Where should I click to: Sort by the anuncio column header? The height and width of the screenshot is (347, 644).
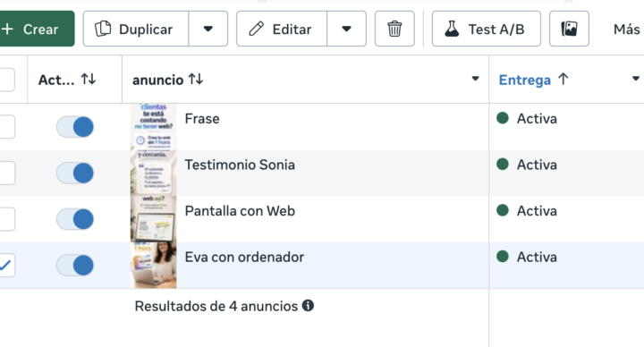point(167,80)
